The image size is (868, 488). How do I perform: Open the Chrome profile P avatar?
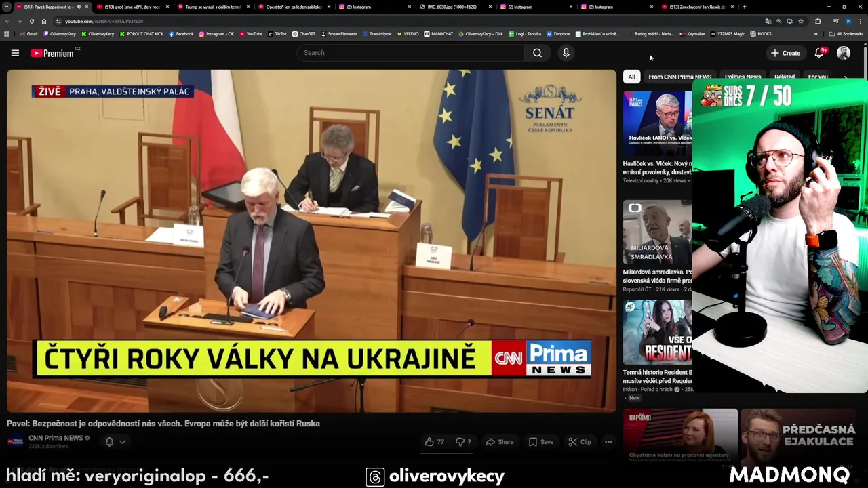click(x=848, y=21)
